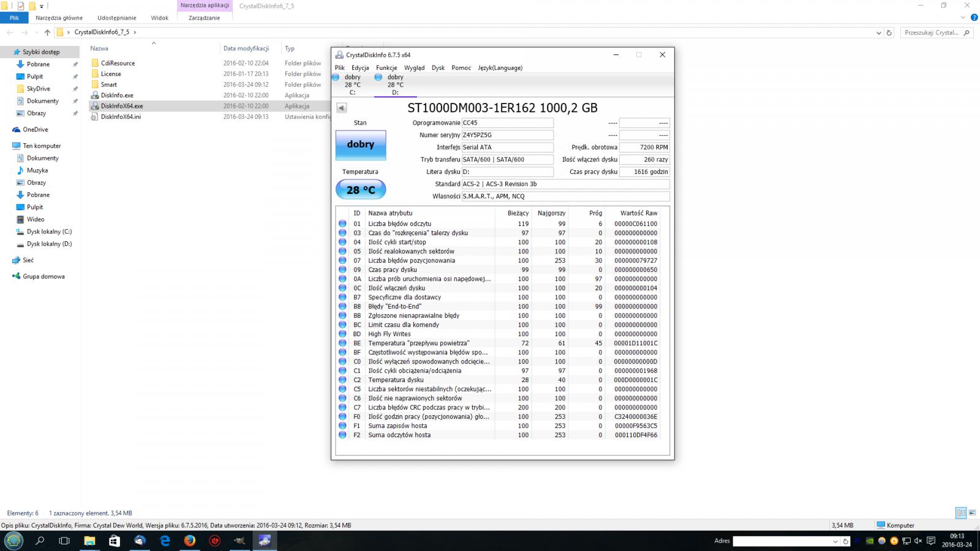Click status orb for attribute 05 reallocated sectors
The width and height of the screenshot is (980, 551).
click(x=342, y=252)
